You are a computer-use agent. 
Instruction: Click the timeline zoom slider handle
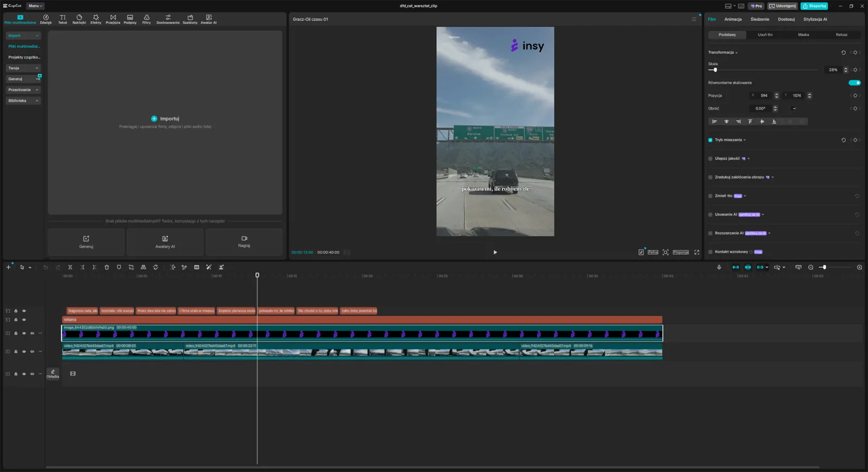(x=824, y=267)
